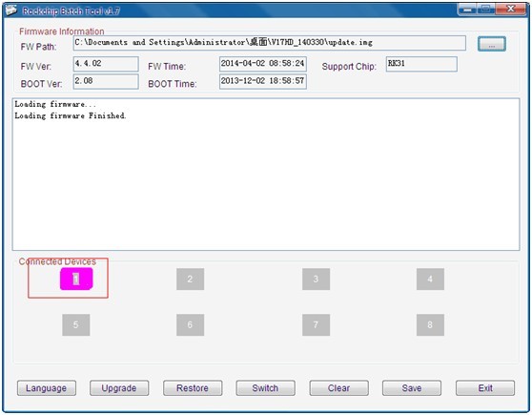The width and height of the screenshot is (532, 415).
Task: Clear the log output
Action: click(x=339, y=388)
